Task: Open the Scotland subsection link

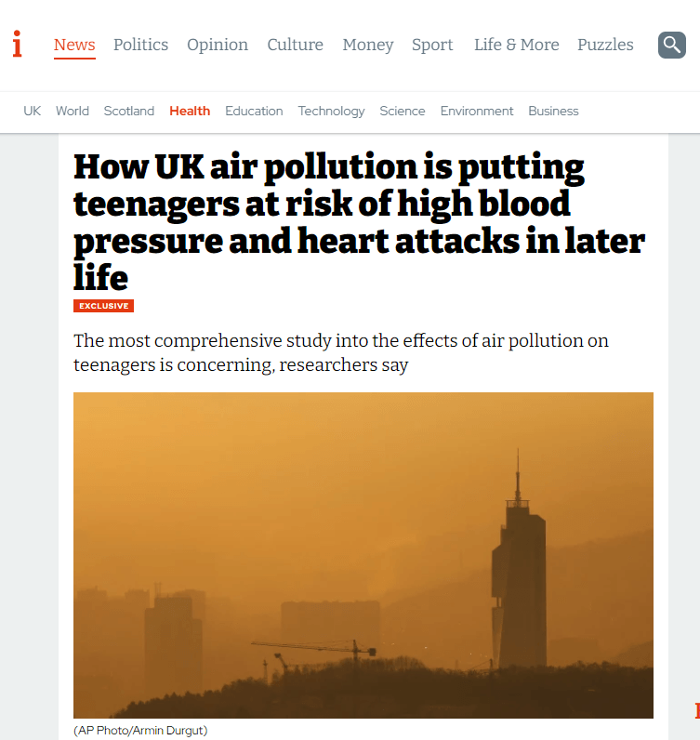Action: click(129, 111)
